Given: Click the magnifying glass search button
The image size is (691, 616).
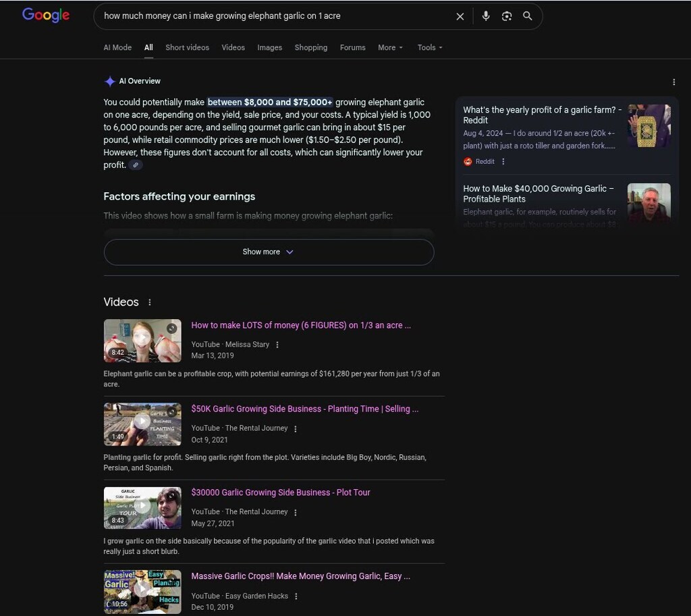Looking at the screenshot, I should tap(528, 16).
